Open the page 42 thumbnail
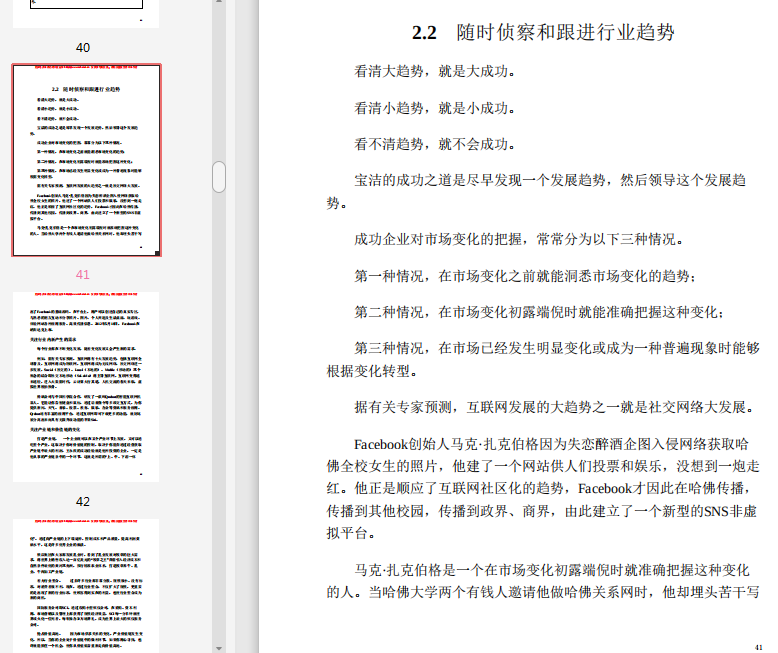778x653 pixels. point(86,387)
